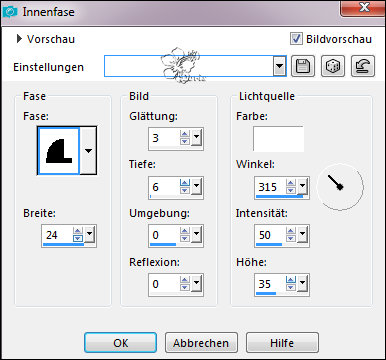Decrease Höhe value with down arrow
386x360 pixels.
(291, 287)
